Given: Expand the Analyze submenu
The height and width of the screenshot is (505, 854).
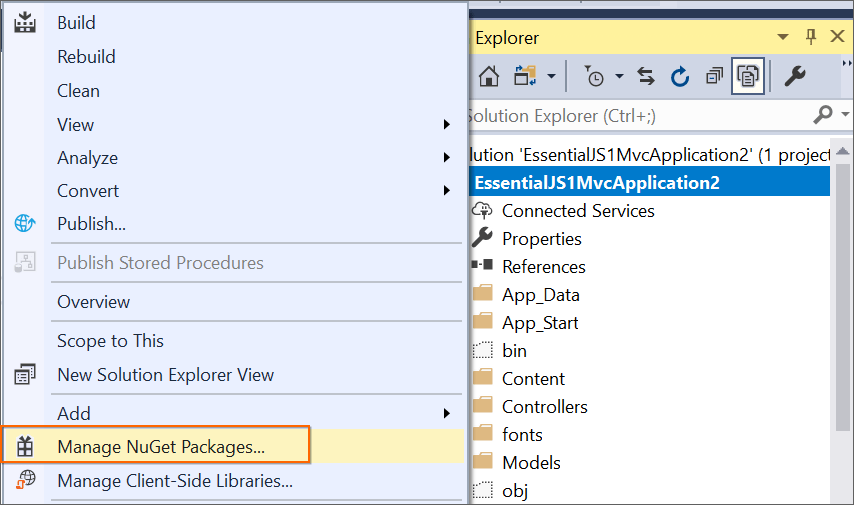Looking at the screenshot, I should tap(447, 157).
